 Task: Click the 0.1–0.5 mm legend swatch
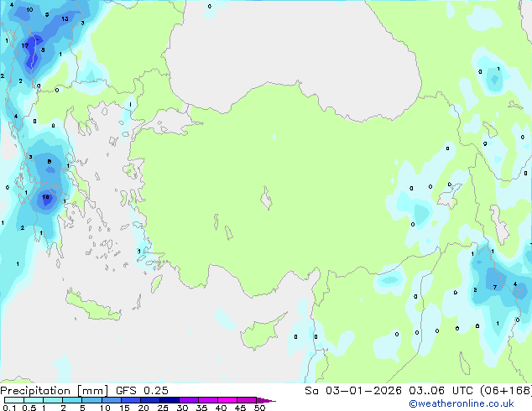tap(14, 400)
